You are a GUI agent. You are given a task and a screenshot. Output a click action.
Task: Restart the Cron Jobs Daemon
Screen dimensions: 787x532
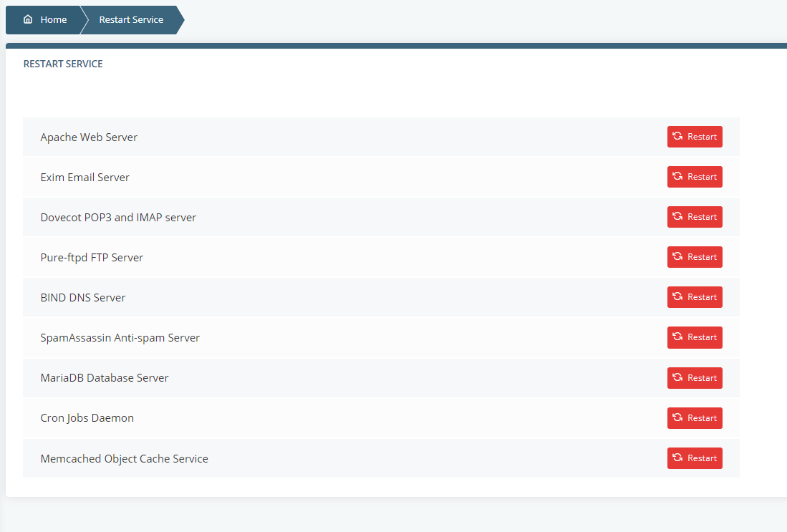[x=695, y=418]
